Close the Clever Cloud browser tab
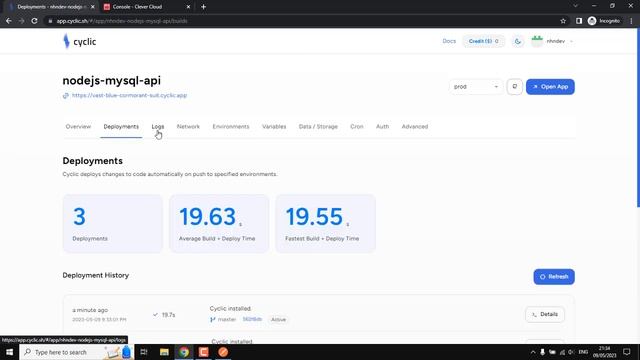 tap(188, 7)
